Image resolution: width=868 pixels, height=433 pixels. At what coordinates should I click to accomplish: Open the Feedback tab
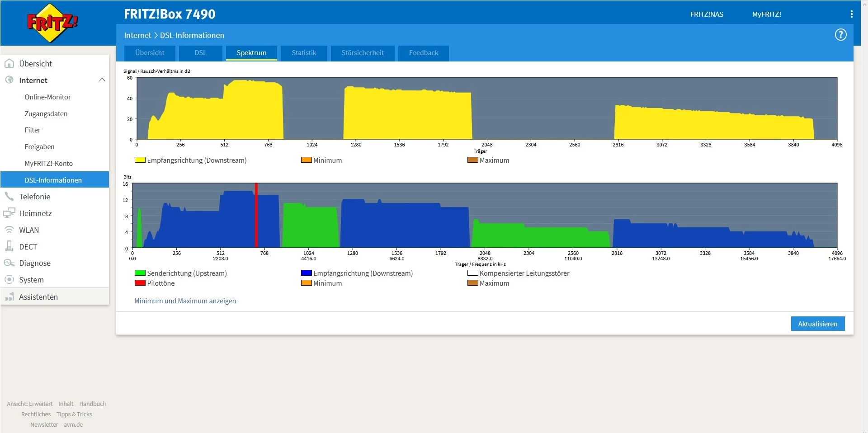tap(424, 53)
